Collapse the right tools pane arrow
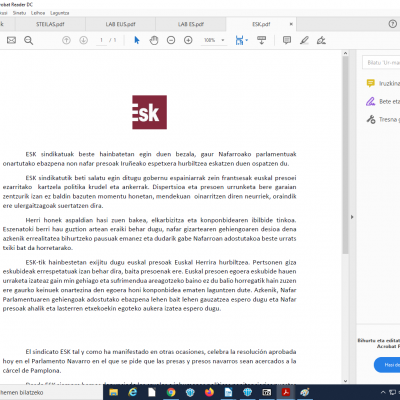Image resolution: width=400 pixels, height=400 pixels. pos(352,217)
